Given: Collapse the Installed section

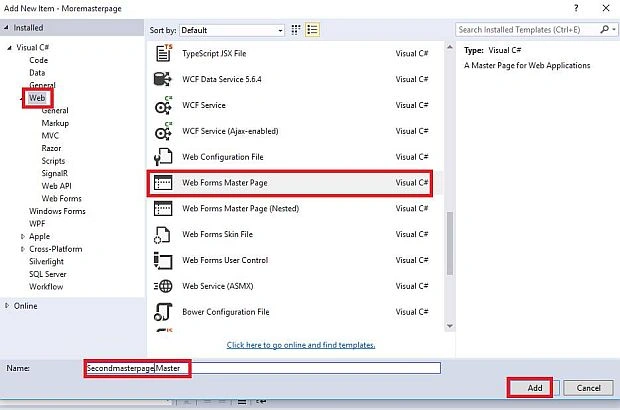Looking at the screenshot, I should coord(6,28).
